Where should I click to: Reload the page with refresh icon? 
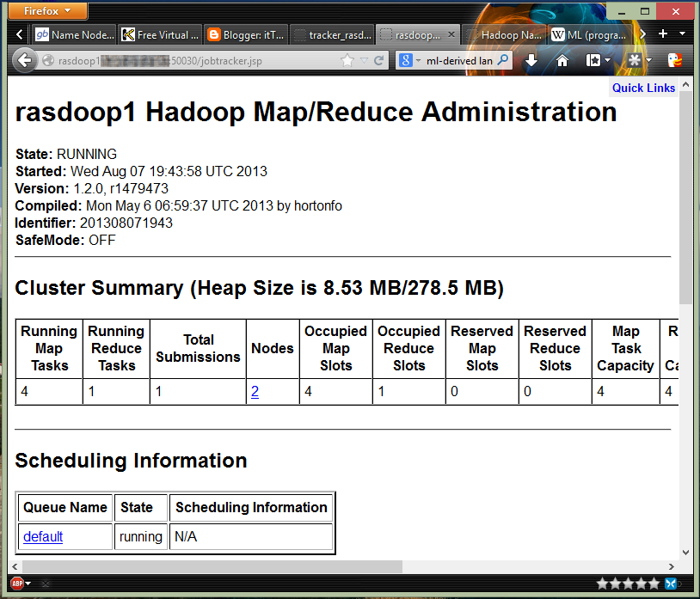click(x=379, y=60)
